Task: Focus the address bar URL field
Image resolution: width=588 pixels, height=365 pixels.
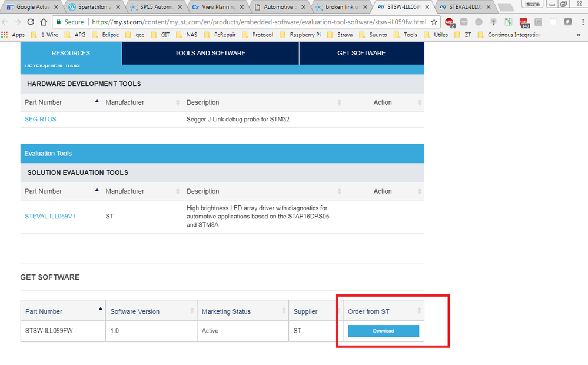Action: tap(259, 22)
